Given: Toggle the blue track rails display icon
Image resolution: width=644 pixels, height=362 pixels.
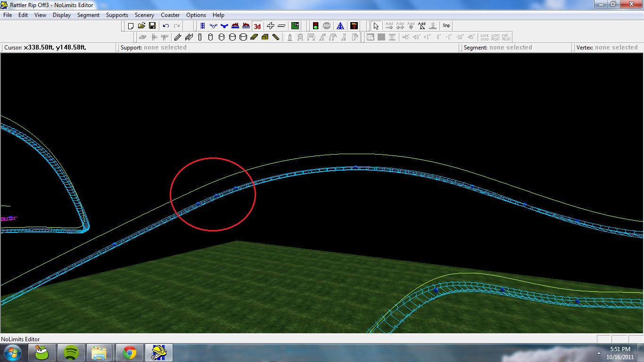Looking at the screenshot, I should 202,26.
